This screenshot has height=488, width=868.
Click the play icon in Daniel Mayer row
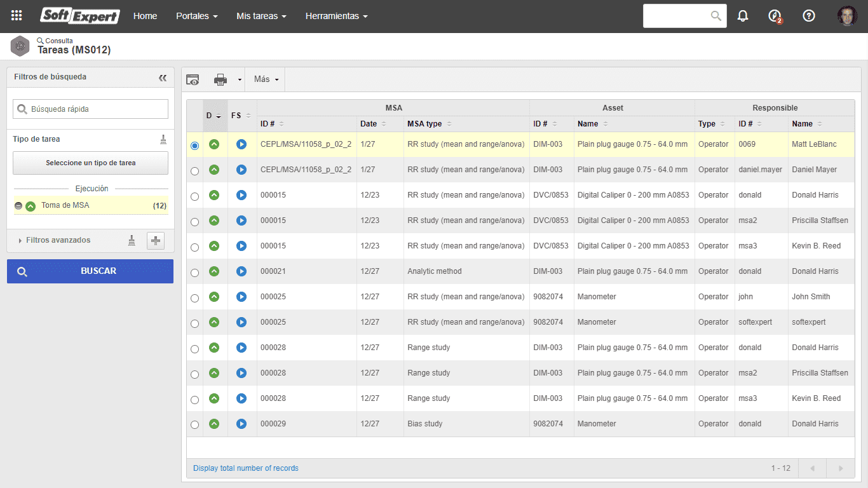[x=241, y=170]
